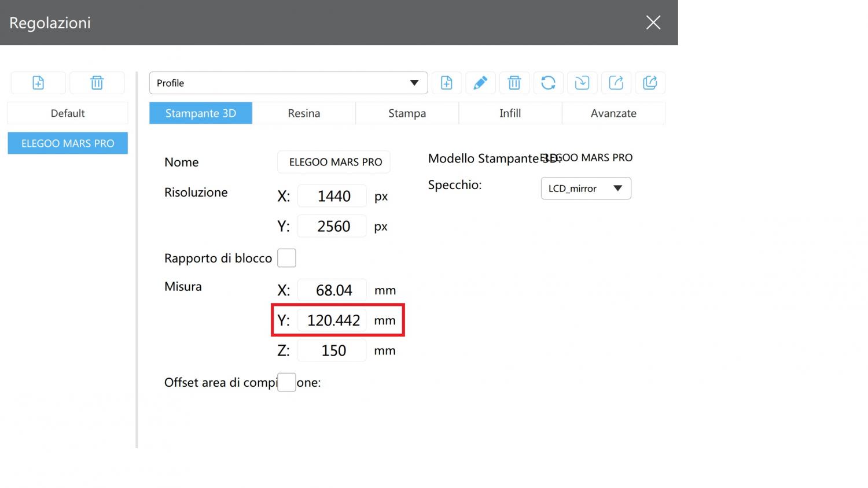
Task: Select the ELEGOO MARS PRO printer entry
Action: (x=68, y=143)
